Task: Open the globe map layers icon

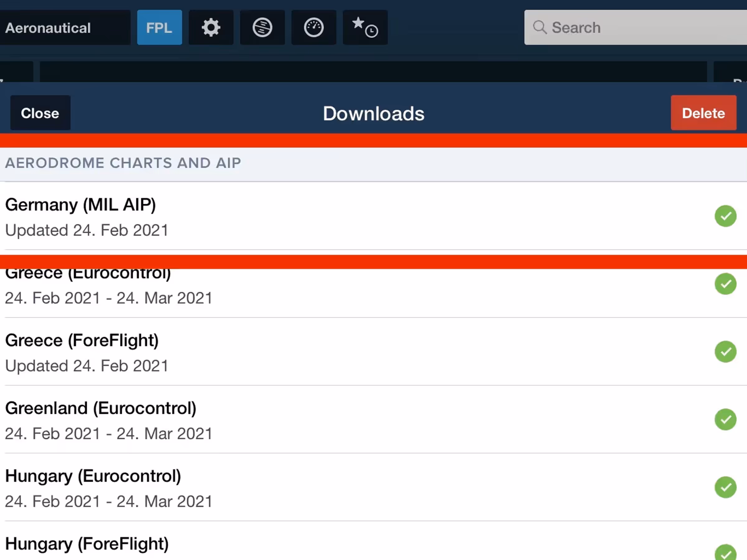Action: [x=262, y=27]
